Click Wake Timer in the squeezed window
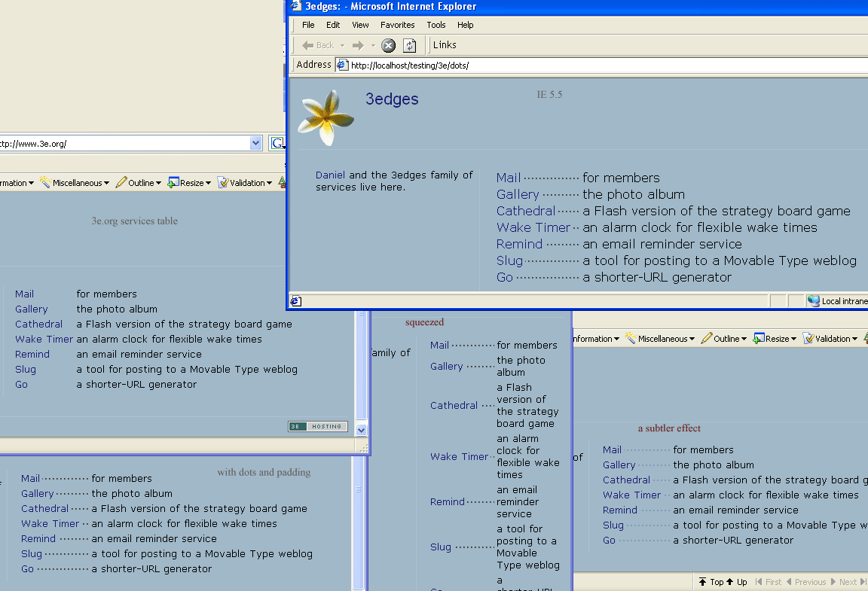 coord(459,456)
